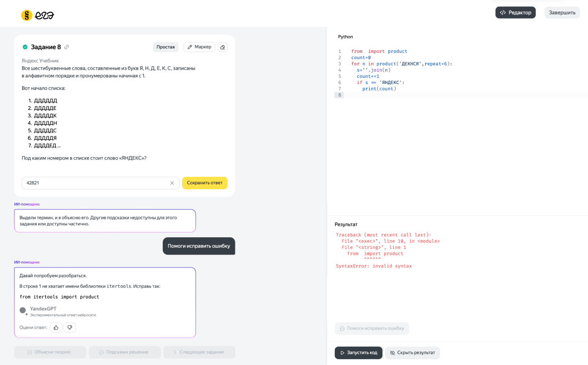The image size is (588, 365).
Task: Click the Яндекс Учебник source label
Action: tap(40, 61)
